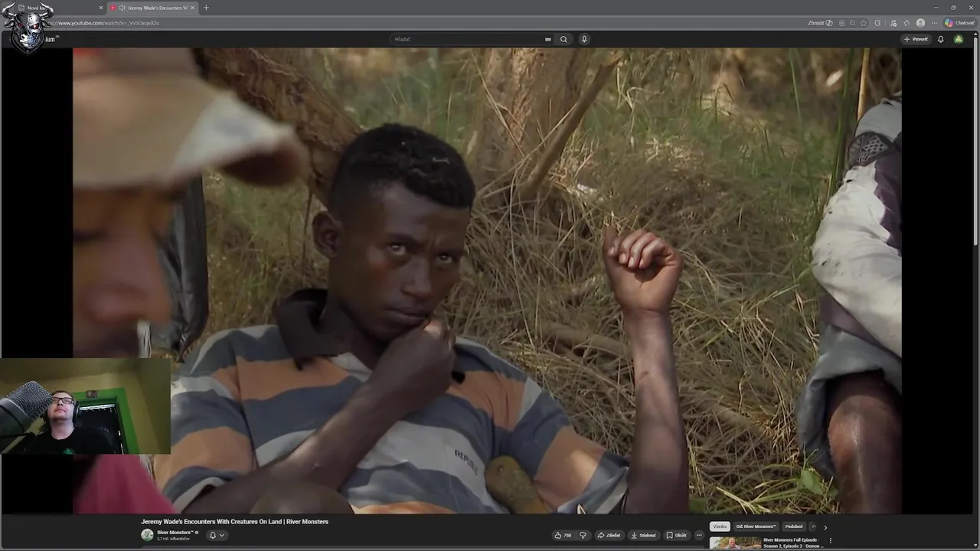This screenshot has width=980, height=551.
Task: Bookmark page with the star icon in address bar
Action: coord(863,23)
